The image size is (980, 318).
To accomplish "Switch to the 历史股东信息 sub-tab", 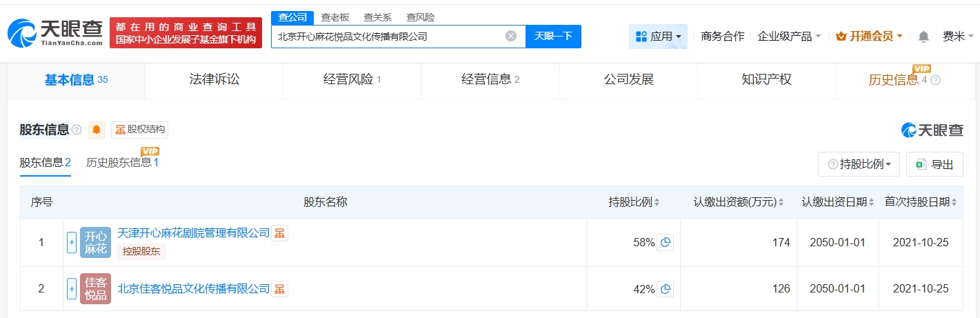I will (122, 163).
